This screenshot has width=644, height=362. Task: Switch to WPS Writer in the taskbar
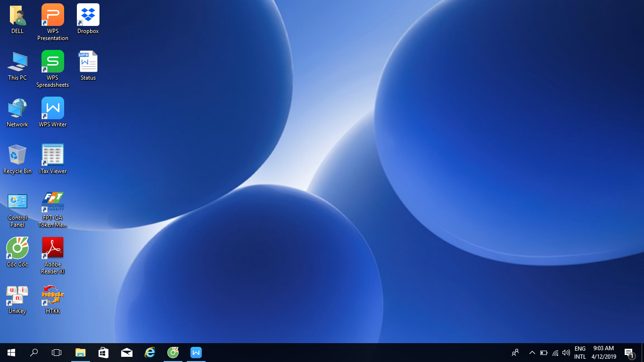click(196, 353)
